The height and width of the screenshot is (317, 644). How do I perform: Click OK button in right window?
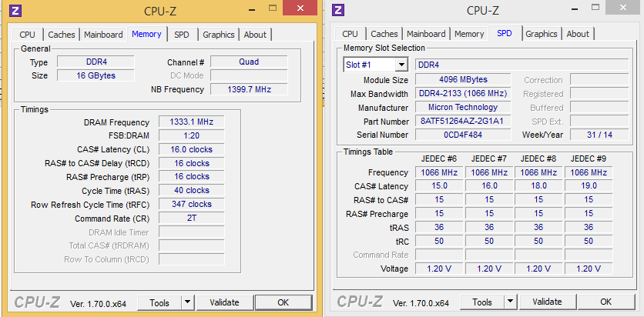click(605, 302)
